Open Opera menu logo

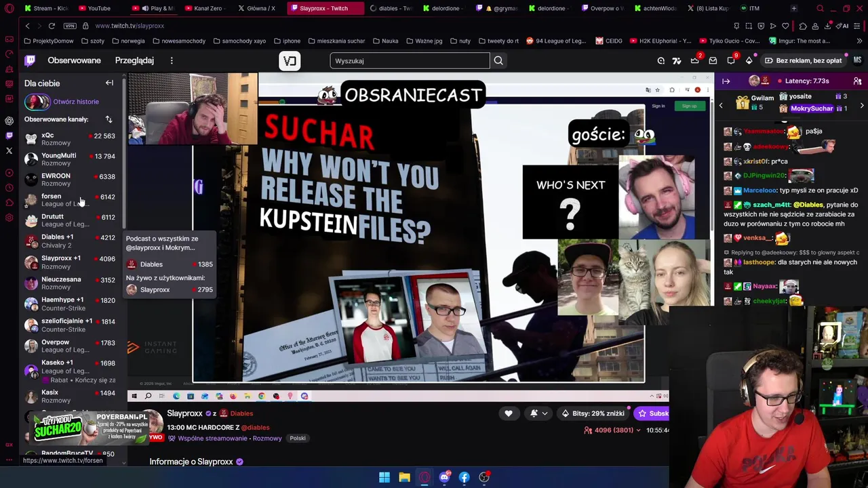pos(9,8)
